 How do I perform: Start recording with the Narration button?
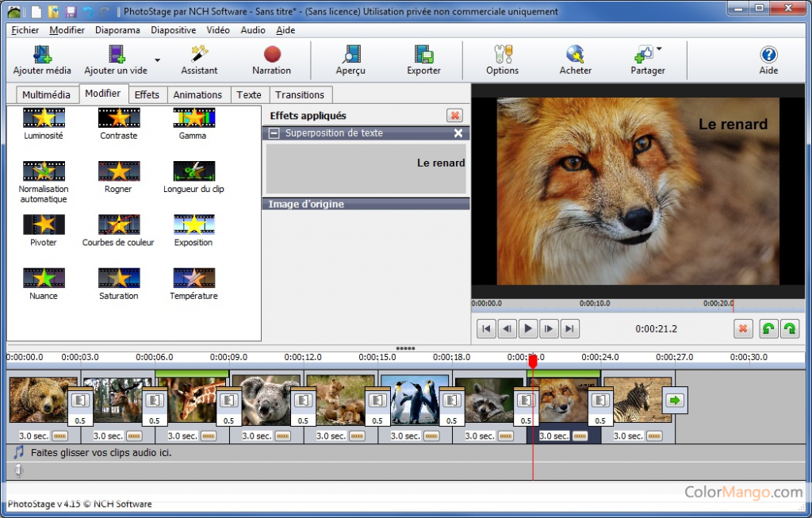(x=272, y=60)
